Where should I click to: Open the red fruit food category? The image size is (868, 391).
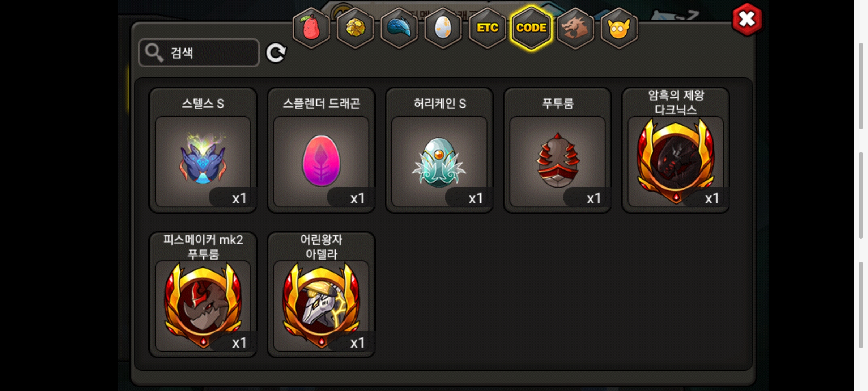click(311, 28)
